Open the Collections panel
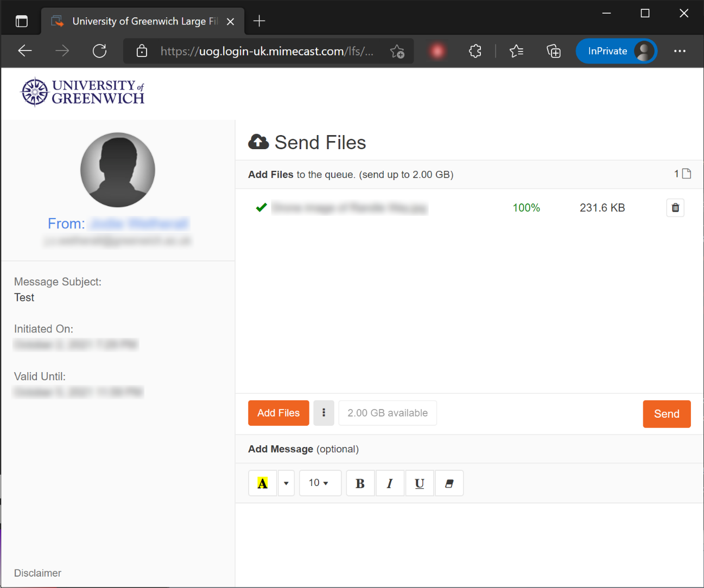The height and width of the screenshot is (588, 704). pyautogui.click(x=554, y=51)
